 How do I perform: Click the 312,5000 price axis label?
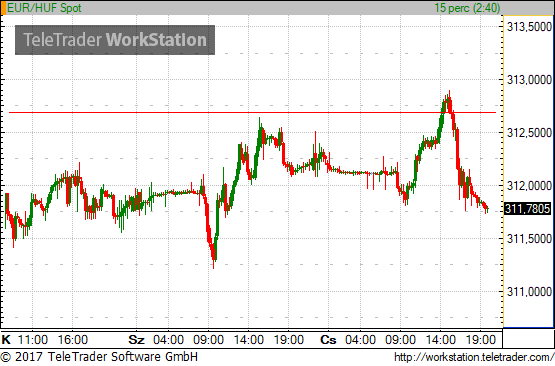click(x=529, y=133)
